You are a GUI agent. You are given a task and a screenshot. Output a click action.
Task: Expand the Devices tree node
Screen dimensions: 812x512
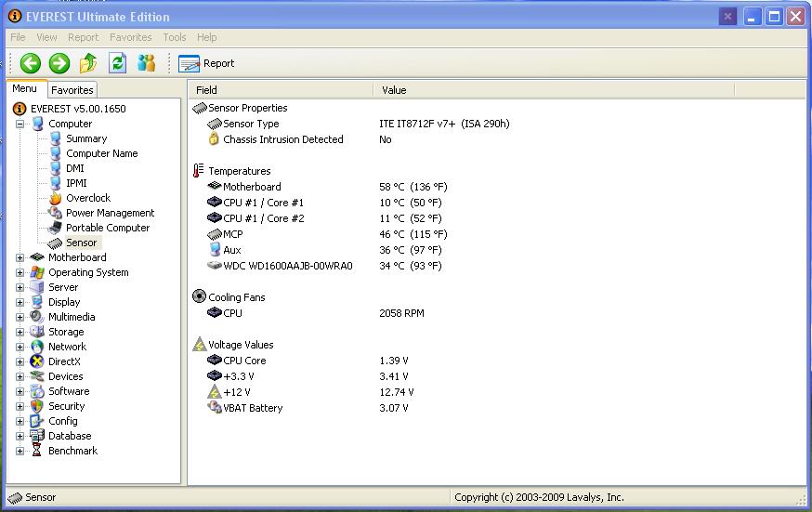click(x=20, y=377)
